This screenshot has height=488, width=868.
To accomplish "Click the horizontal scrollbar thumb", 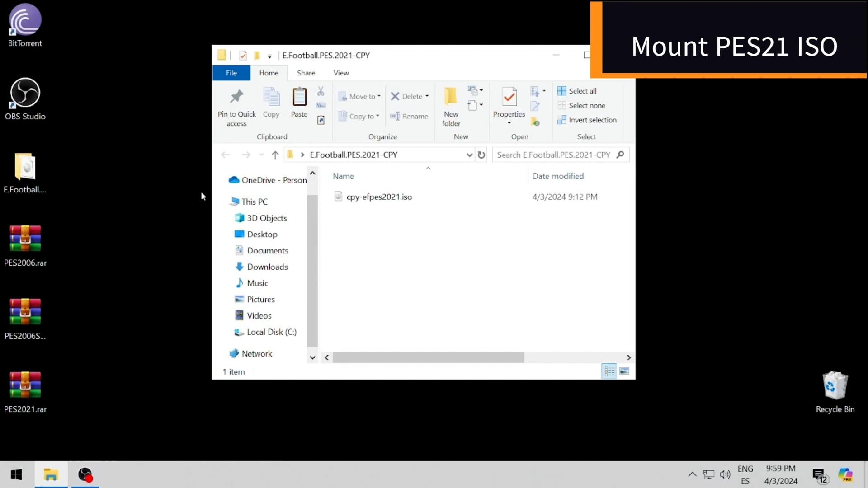I will [x=428, y=357].
